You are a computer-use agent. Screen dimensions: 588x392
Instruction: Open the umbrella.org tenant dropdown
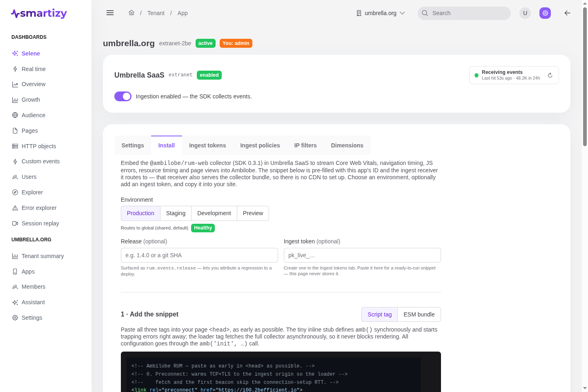pos(381,13)
